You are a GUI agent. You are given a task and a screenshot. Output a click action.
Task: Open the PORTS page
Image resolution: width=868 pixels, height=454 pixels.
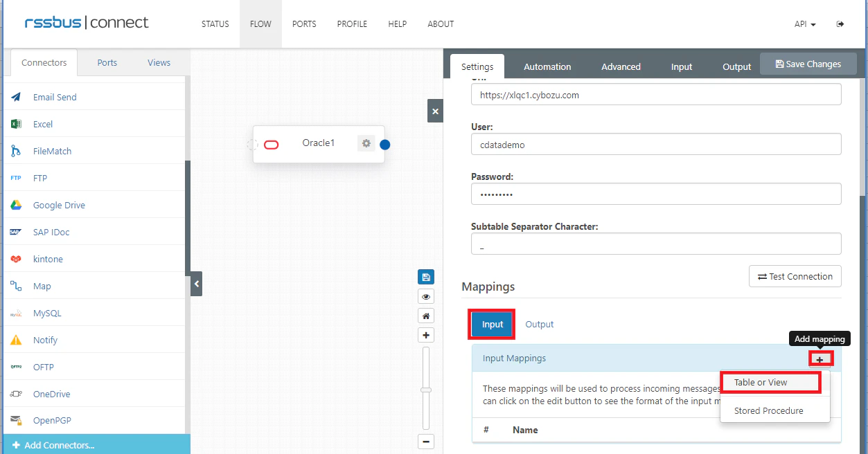pyautogui.click(x=304, y=24)
